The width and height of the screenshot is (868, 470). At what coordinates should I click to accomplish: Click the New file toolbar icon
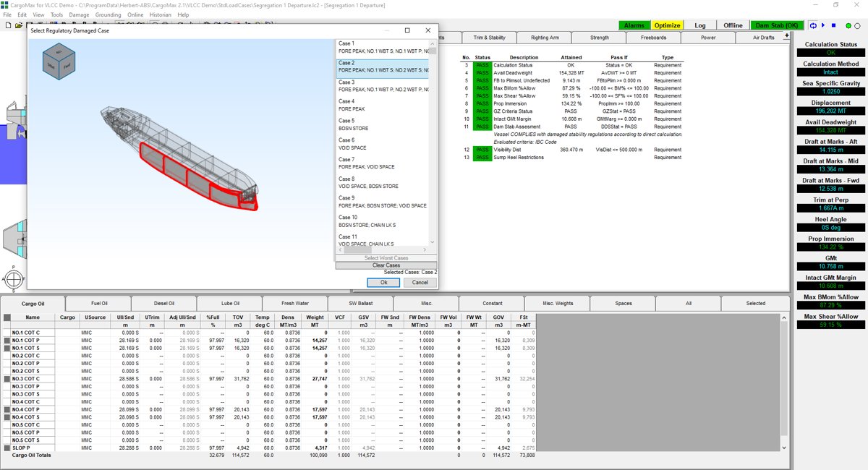click(7, 25)
